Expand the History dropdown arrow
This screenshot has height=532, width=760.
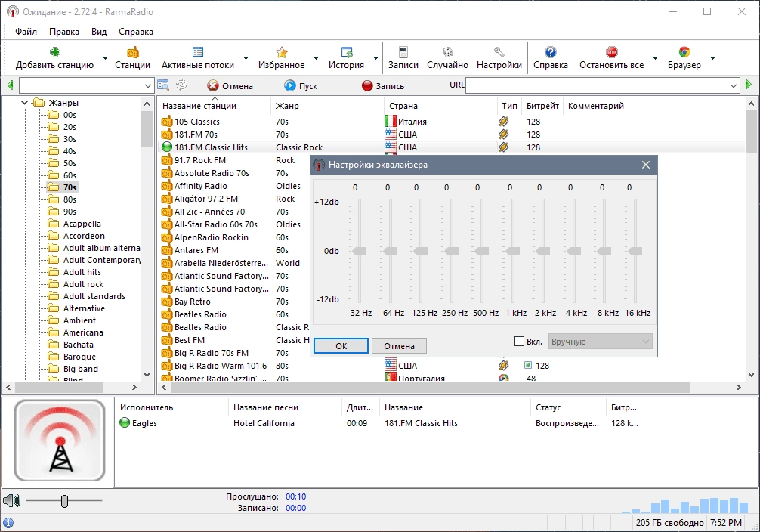coord(375,58)
